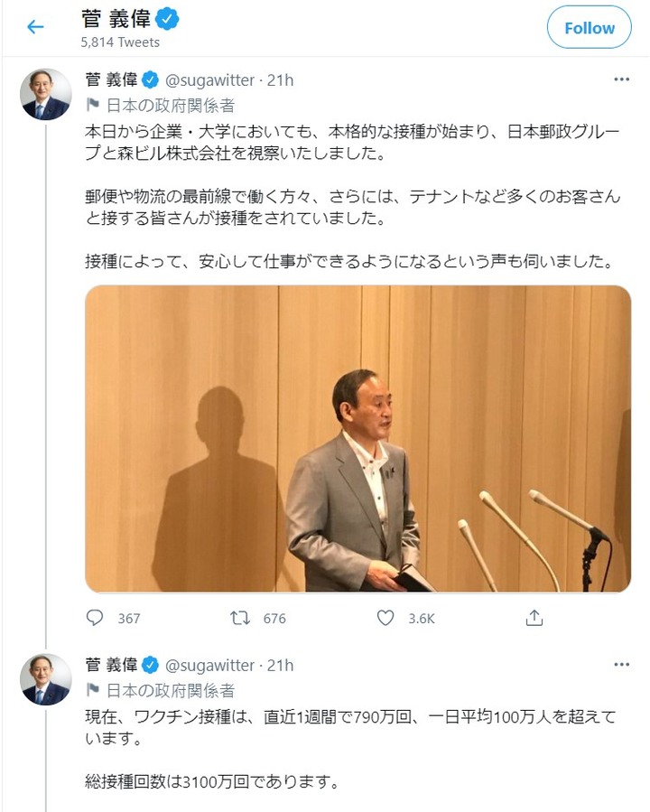Open the press conference photo
650x812 pixels.
(x=357, y=438)
